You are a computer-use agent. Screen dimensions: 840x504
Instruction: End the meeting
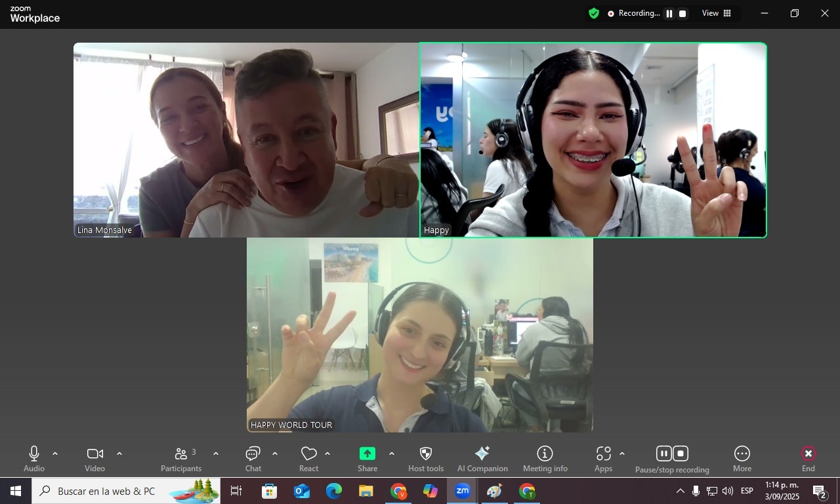[808, 458]
